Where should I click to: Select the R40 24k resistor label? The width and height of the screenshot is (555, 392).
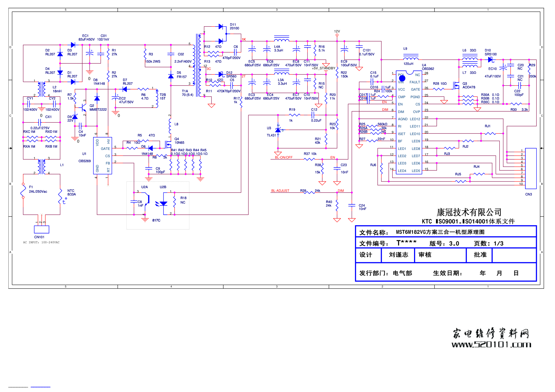[329, 204]
